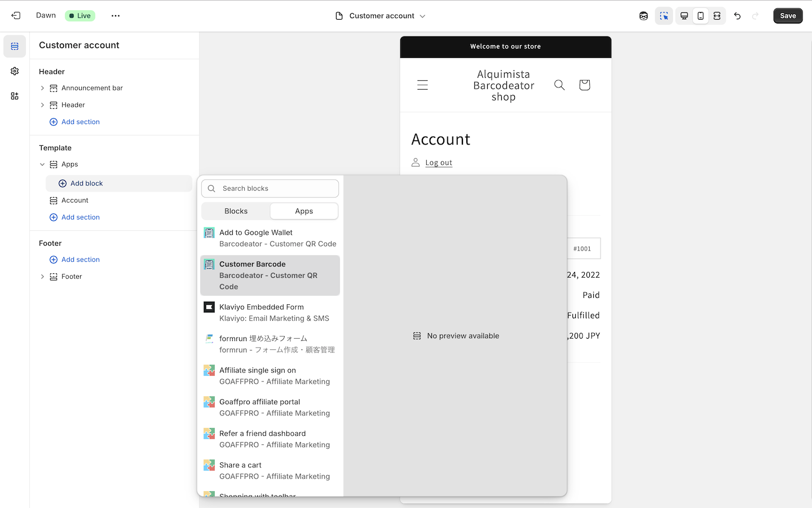Expand the Announcement bar section
The height and width of the screenshot is (508, 812).
click(42, 88)
